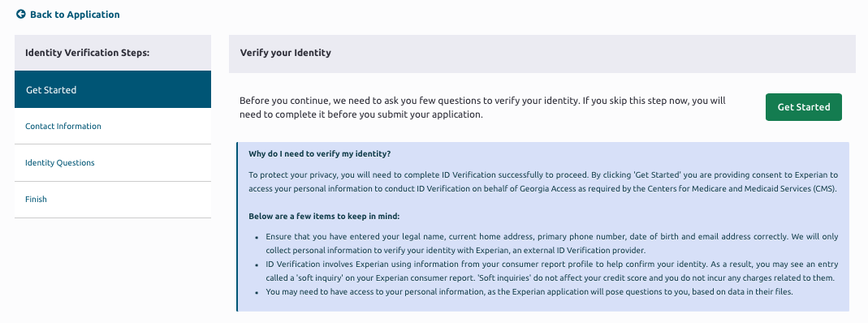Image resolution: width=868 pixels, height=323 pixels.
Task: Click the green Get Started button
Action: coord(804,107)
